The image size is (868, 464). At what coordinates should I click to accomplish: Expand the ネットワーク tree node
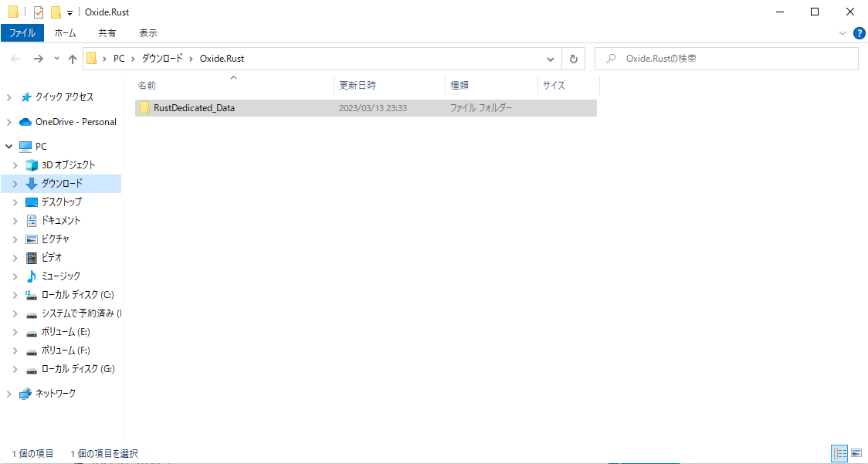coord(8,394)
